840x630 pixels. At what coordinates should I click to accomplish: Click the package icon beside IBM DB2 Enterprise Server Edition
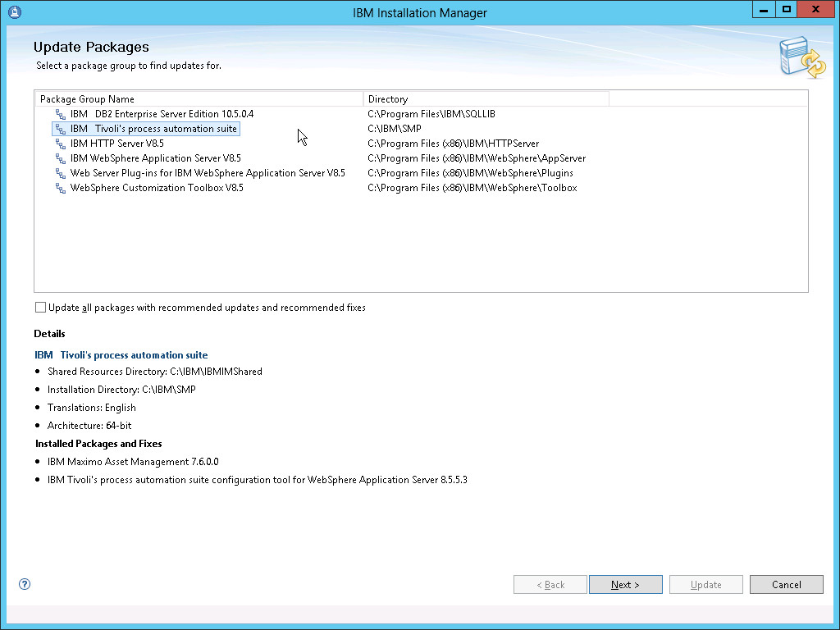pos(61,114)
